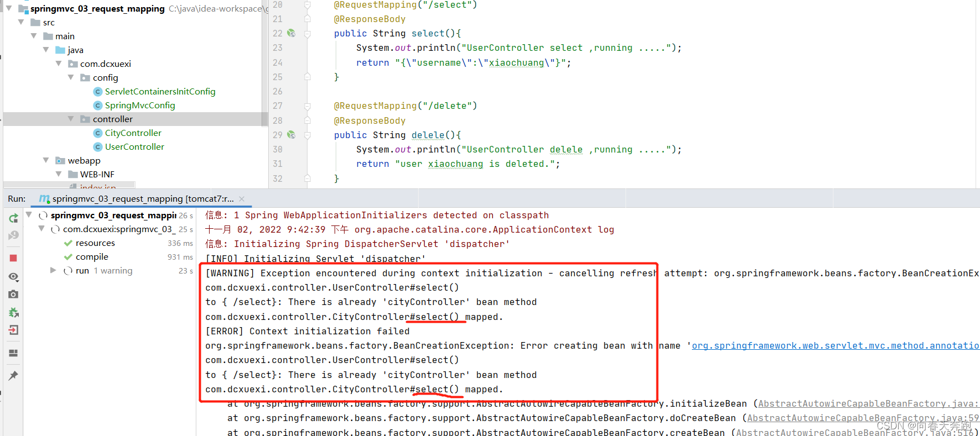This screenshot has width=980, height=436.
Task: Click the project module icon for springmvc_03_request_mapping
Action: coord(23,8)
